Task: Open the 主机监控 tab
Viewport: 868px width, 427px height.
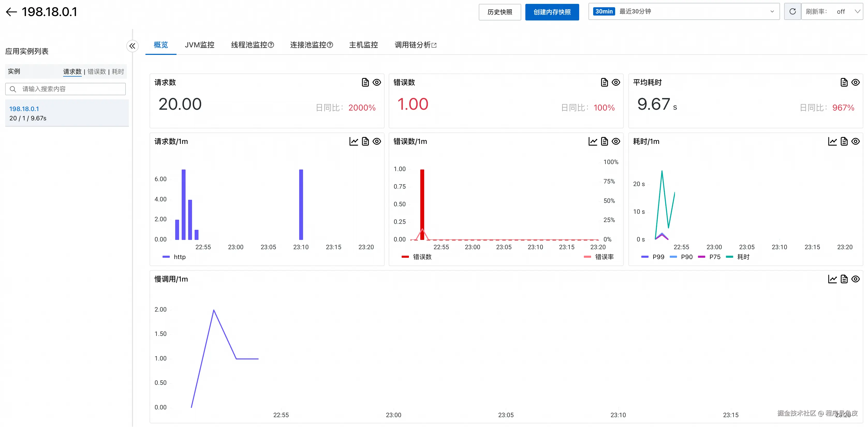Action: pos(363,45)
